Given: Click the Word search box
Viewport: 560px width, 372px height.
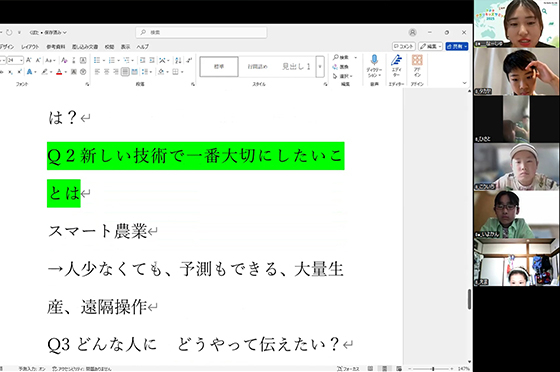Looking at the screenshot, I should pos(201,32).
